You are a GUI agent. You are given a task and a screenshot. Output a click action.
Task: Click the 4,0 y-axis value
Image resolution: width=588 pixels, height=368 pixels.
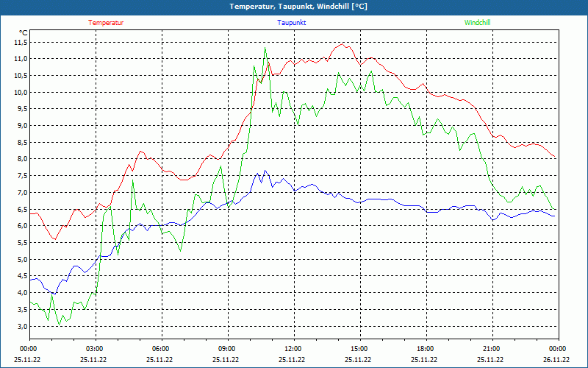point(22,292)
